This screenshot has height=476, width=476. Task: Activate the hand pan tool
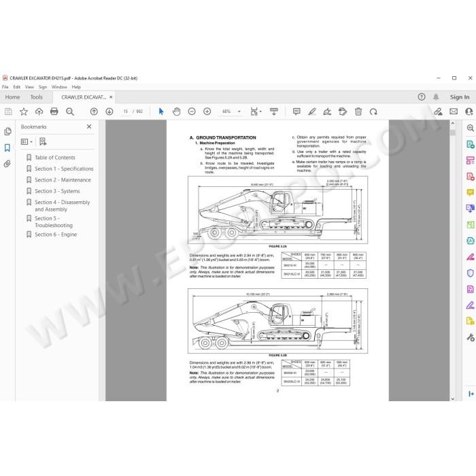176,112
